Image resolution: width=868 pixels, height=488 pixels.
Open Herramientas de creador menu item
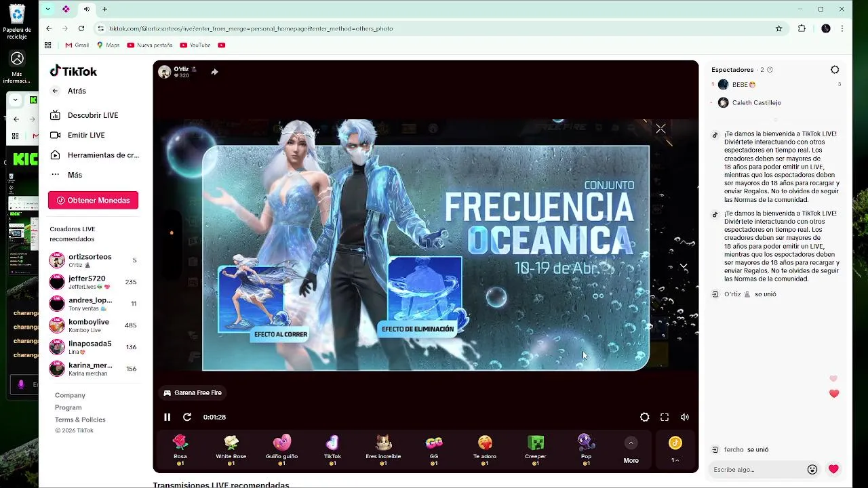pyautogui.click(x=94, y=155)
